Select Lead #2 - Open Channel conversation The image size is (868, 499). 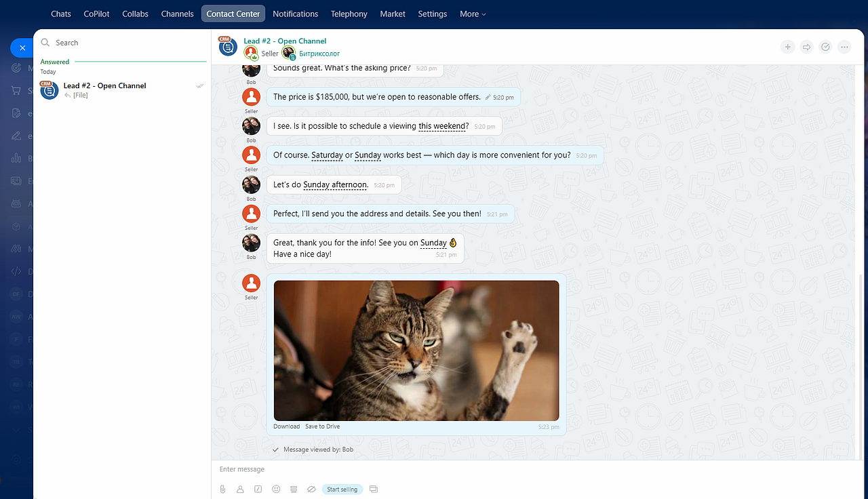point(122,89)
